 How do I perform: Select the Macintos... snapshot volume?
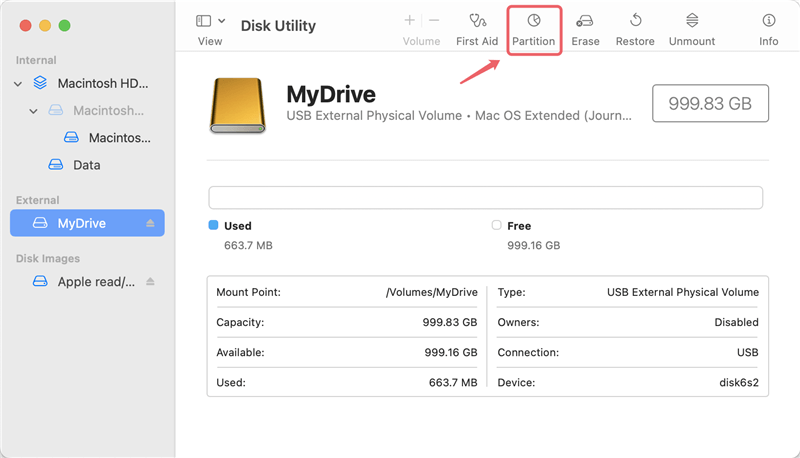[87, 138]
